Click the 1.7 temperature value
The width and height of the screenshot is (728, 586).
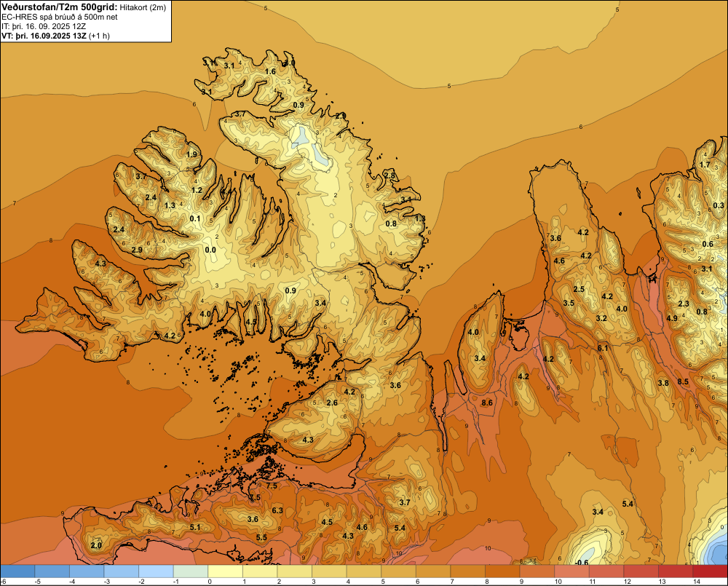click(x=705, y=165)
